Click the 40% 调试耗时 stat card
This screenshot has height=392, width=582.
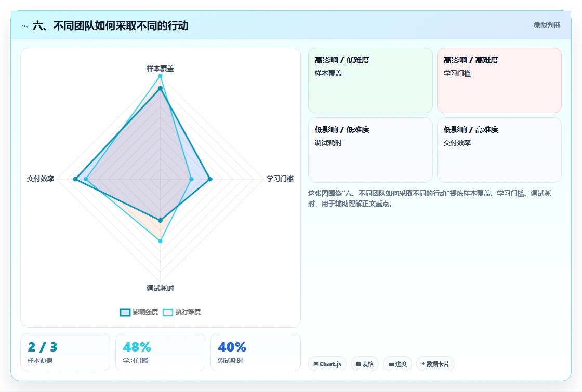[x=255, y=352]
